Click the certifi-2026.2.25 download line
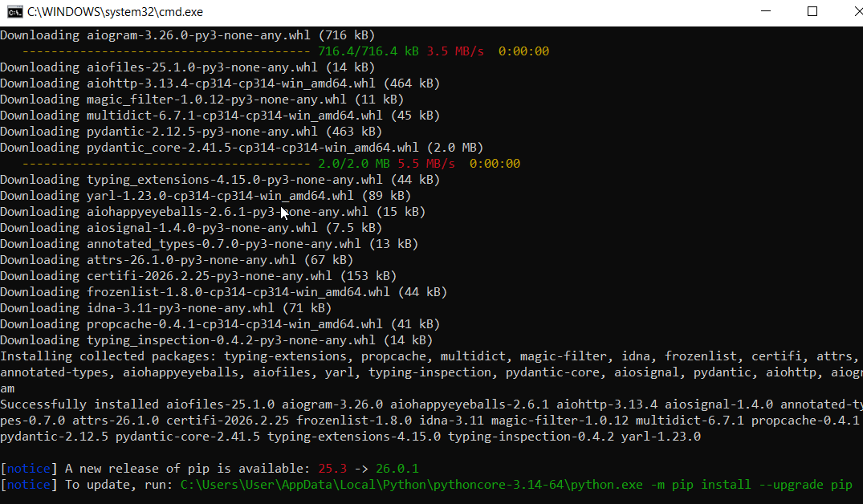Viewport: 863px width, 504px height. (x=198, y=275)
